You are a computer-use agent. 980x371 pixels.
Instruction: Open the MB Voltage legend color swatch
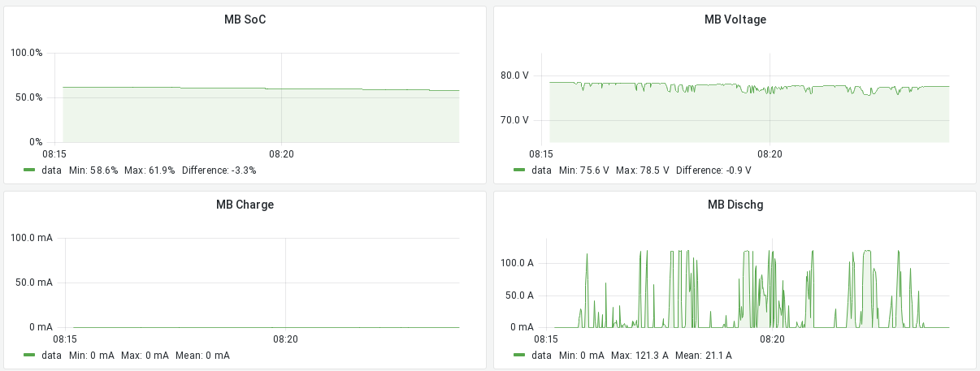[519, 170]
